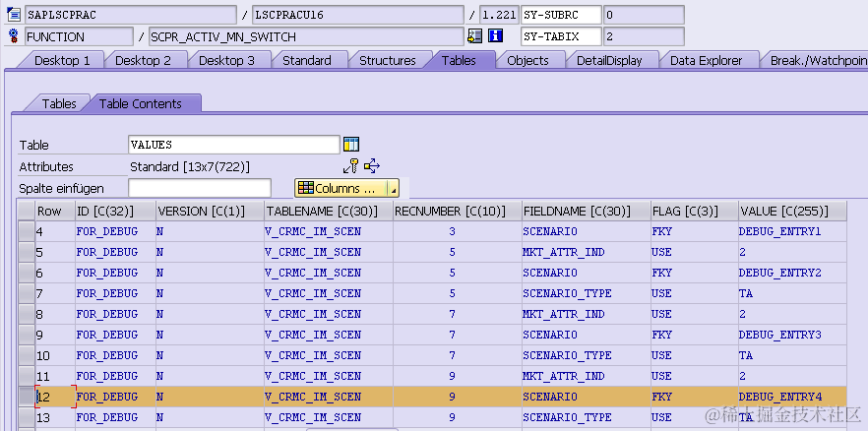Click the services icon right of key icon
Screen dimensions: 868x431
point(371,166)
